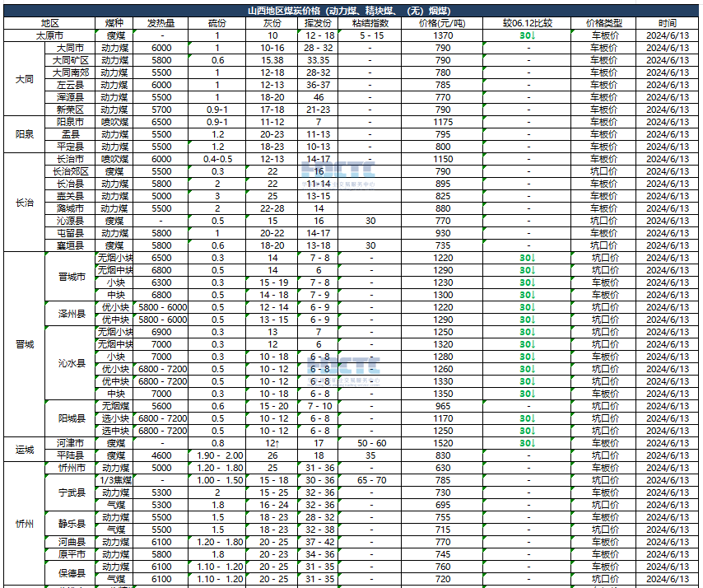Click the ash value 15.38
This screenshot has width=703, height=588.
[x=272, y=61]
